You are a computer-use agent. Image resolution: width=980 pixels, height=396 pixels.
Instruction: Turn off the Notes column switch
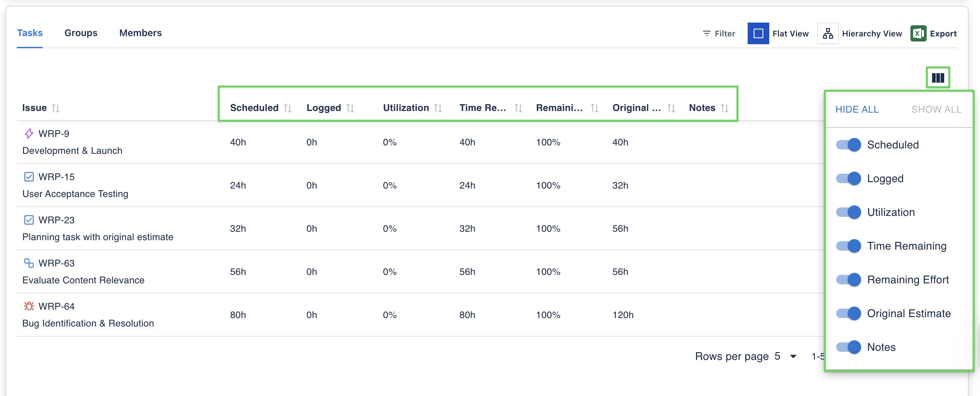coord(848,347)
